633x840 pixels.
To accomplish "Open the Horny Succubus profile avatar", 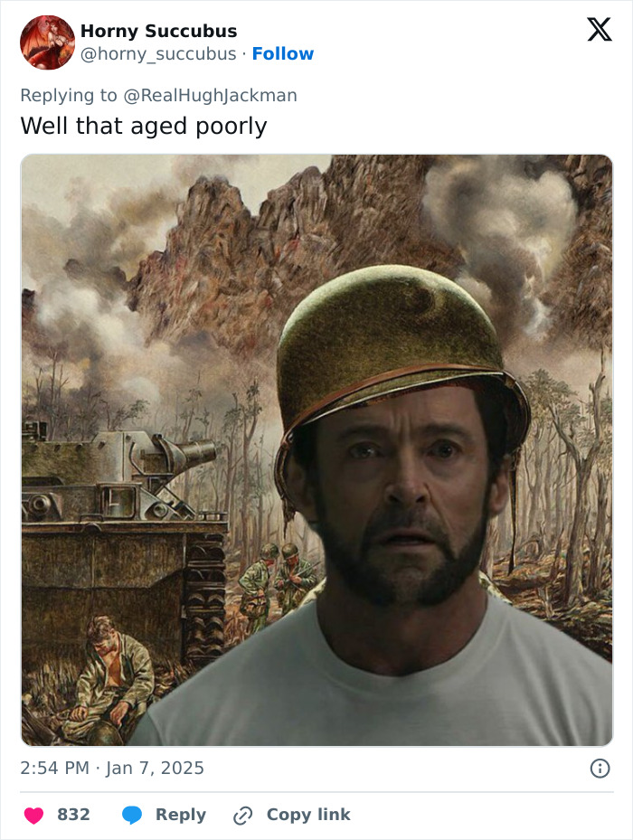I will [47, 42].
